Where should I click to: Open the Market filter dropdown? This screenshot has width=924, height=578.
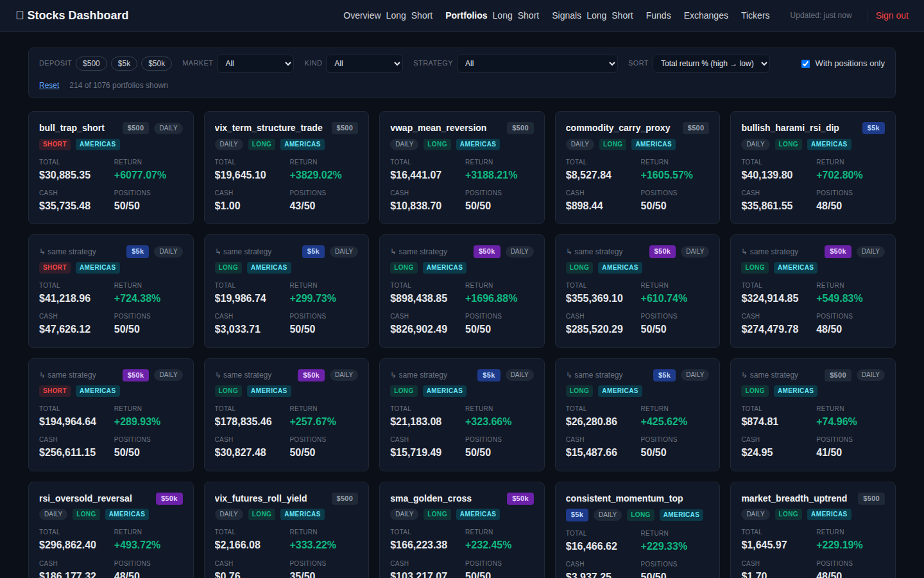255,64
